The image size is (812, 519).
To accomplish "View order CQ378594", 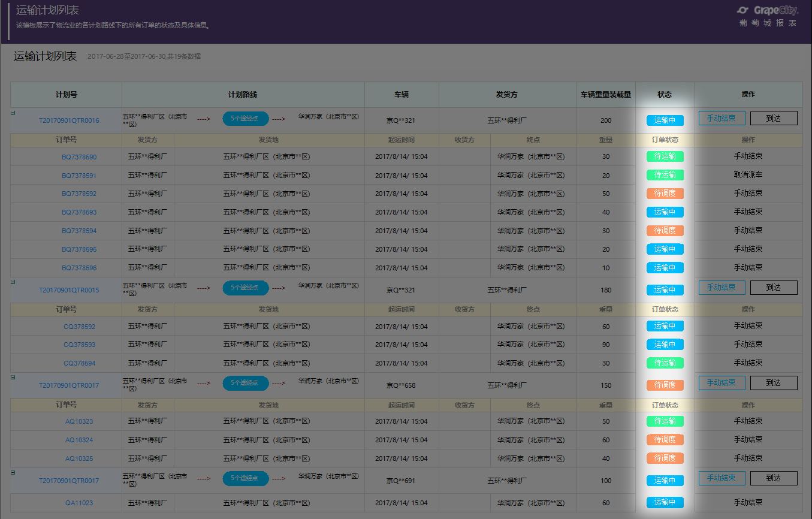I will [79, 364].
